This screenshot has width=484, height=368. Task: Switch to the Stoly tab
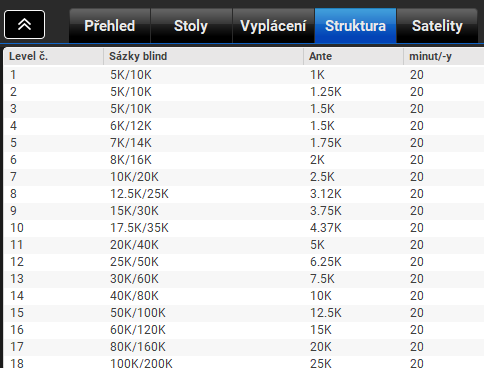click(191, 26)
